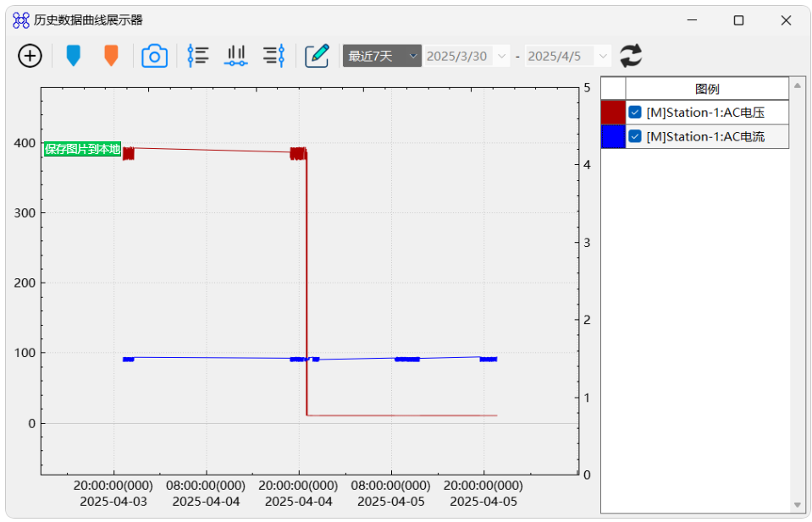Uncheck the Station-1:AC电流 checkbox

[635, 136]
